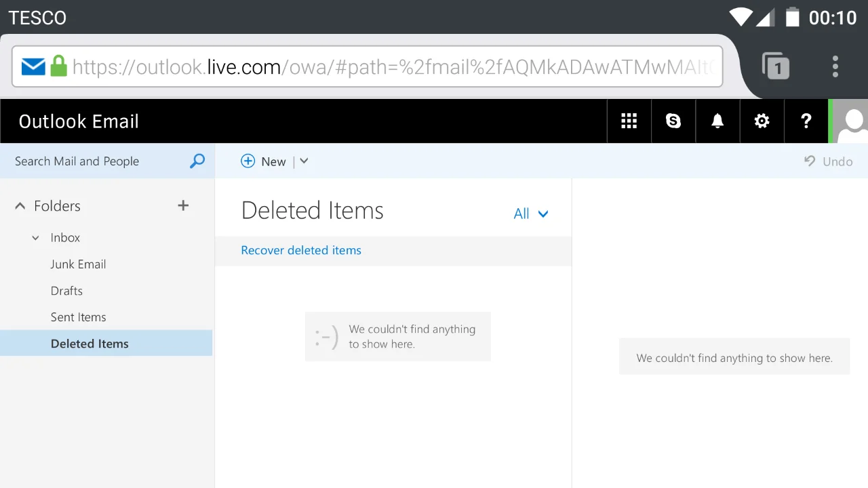Select the Deleted Items folder
This screenshot has height=488, width=868.
pyautogui.click(x=106, y=343)
